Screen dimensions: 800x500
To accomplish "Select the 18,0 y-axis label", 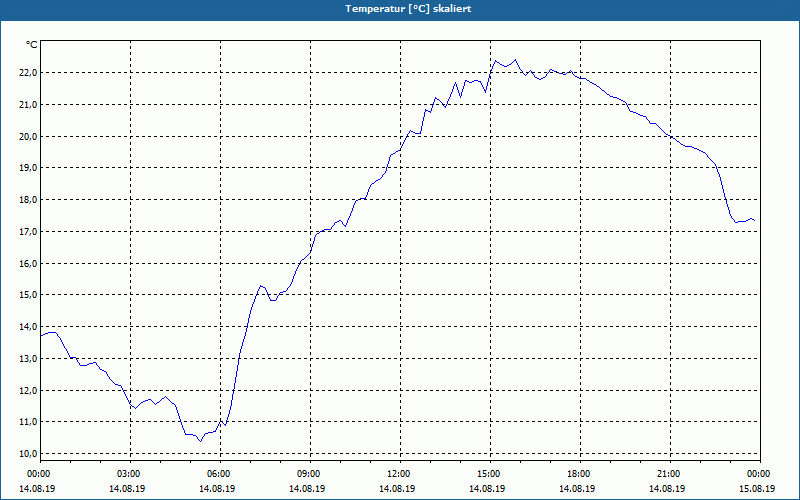I will pos(29,200).
